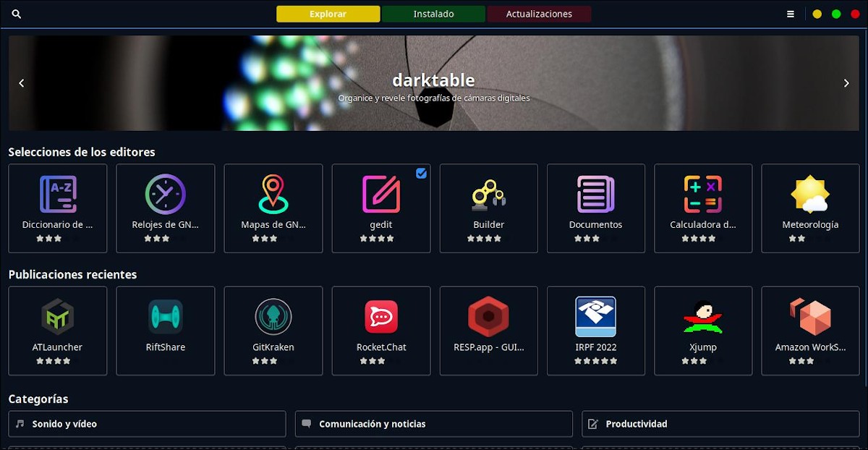The width and height of the screenshot is (868, 450).
Task: Open the search magnifier icon
Action: (x=17, y=14)
